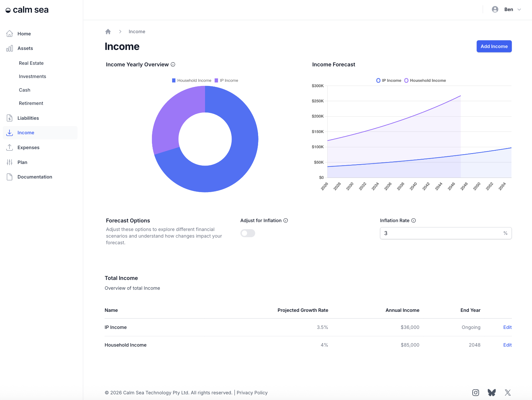
Task: Expand the Ben account dropdown chevron
Action: pyautogui.click(x=519, y=9)
